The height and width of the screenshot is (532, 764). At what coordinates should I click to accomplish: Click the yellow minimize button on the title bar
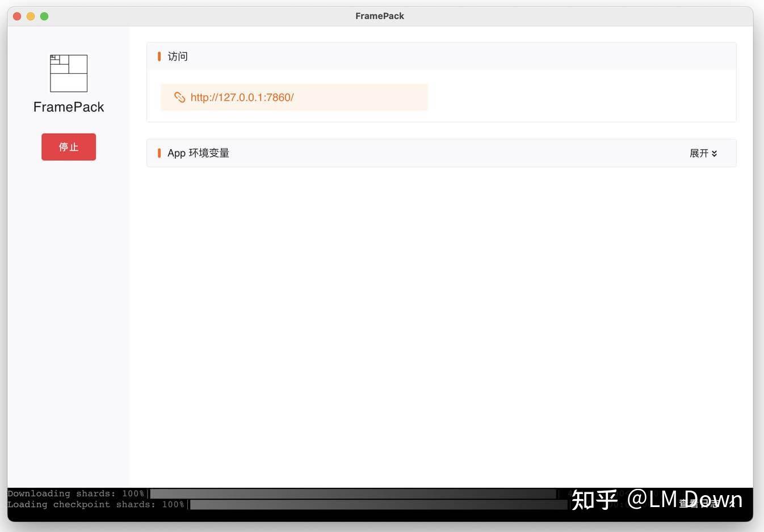[30, 16]
